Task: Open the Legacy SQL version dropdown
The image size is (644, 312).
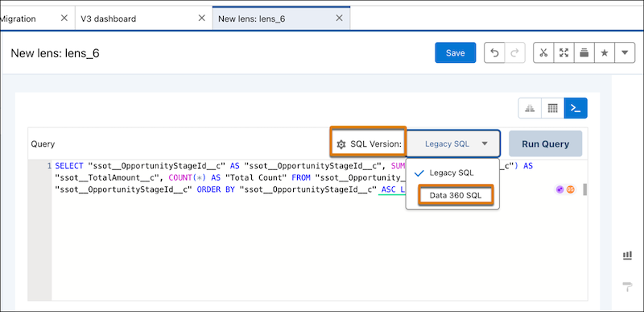Action: (453, 144)
